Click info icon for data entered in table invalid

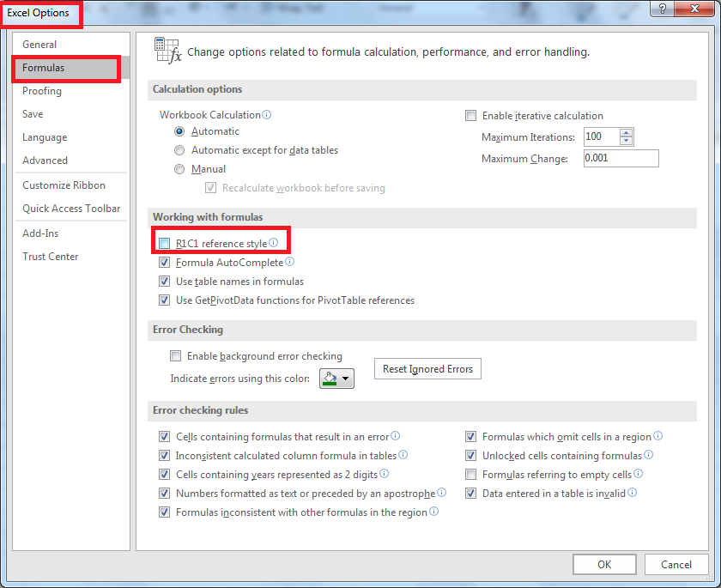point(633,493)
